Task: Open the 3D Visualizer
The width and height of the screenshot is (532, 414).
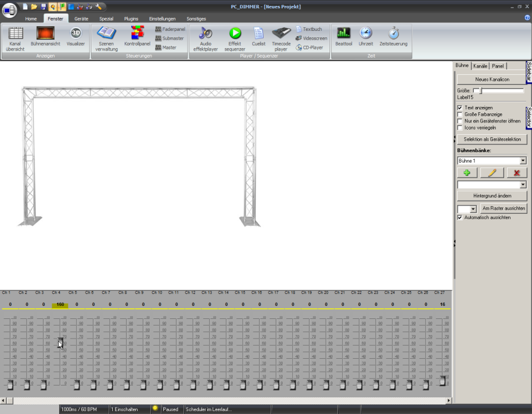Action: 75,36
